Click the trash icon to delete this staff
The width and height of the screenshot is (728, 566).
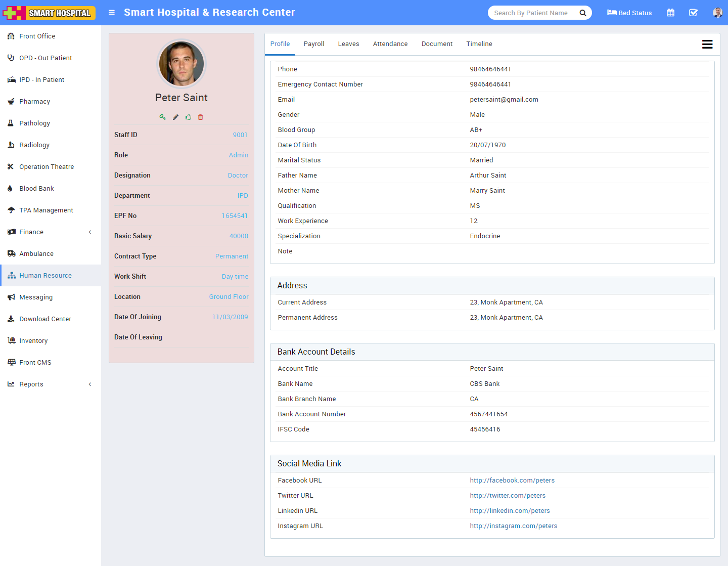(x=200, y=117)
